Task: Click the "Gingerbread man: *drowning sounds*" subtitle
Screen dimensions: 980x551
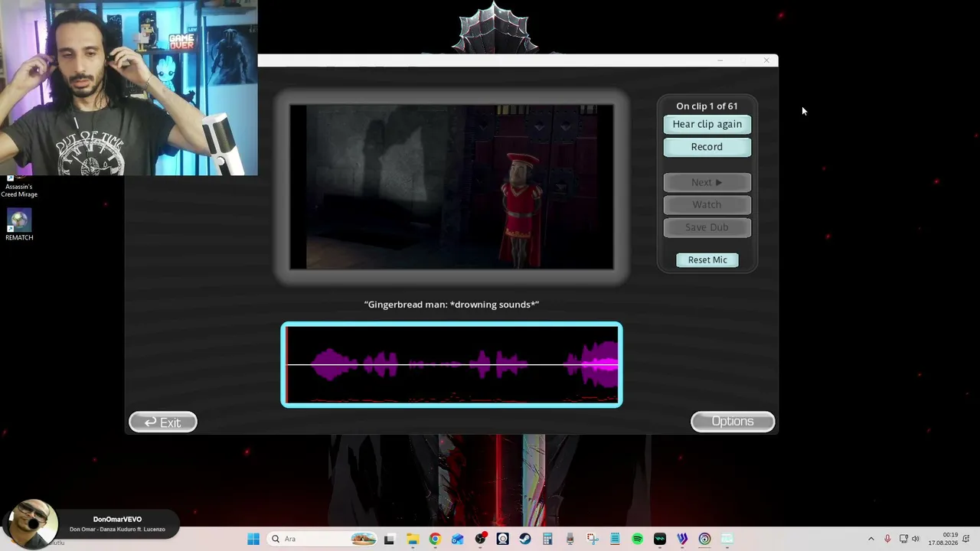Action: tap(452, 305)
